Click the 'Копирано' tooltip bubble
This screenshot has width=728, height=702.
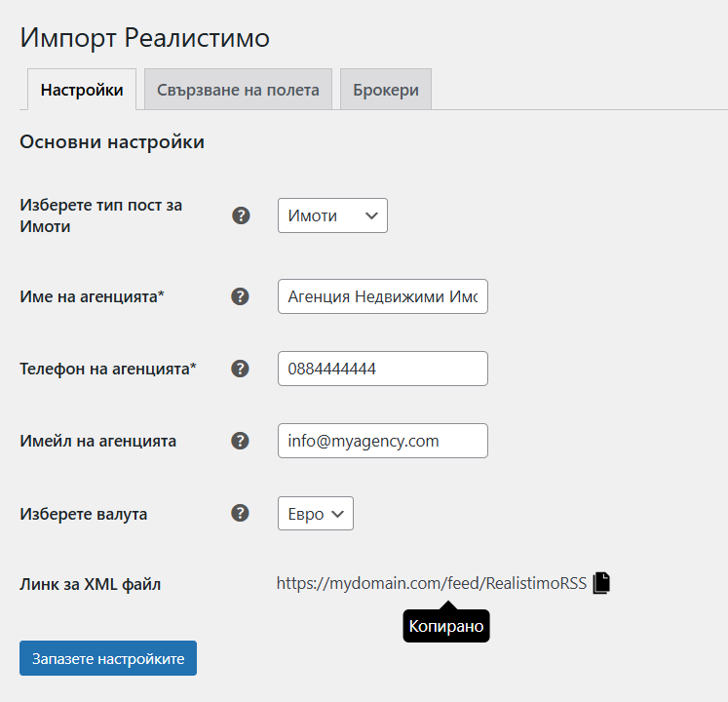[x=445, y=626]
